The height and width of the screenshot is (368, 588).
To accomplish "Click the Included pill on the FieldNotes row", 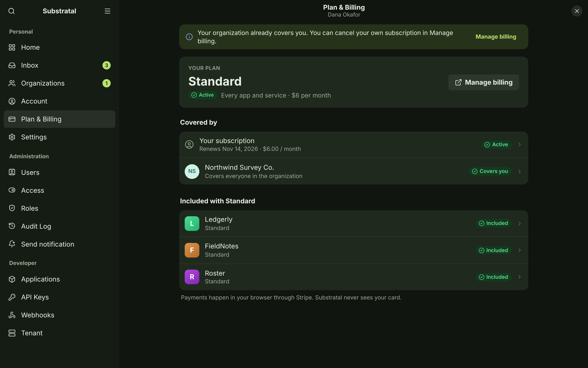I will pos(493,250).
